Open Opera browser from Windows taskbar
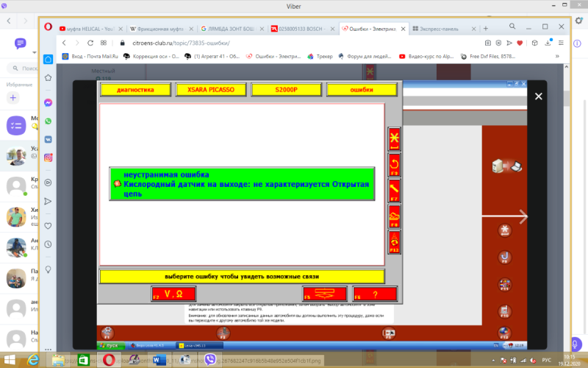 pos(108,360)
